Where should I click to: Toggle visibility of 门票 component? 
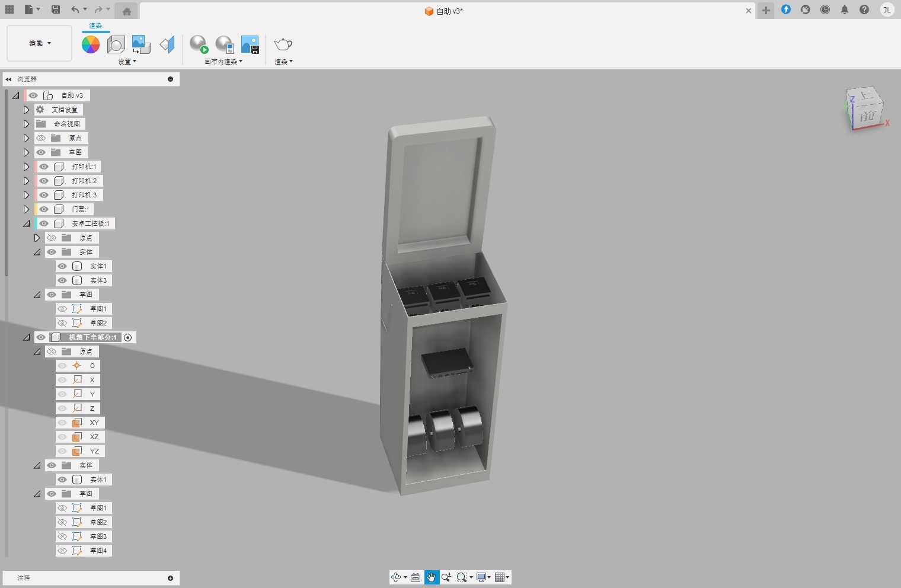click(x=44, y=209)
